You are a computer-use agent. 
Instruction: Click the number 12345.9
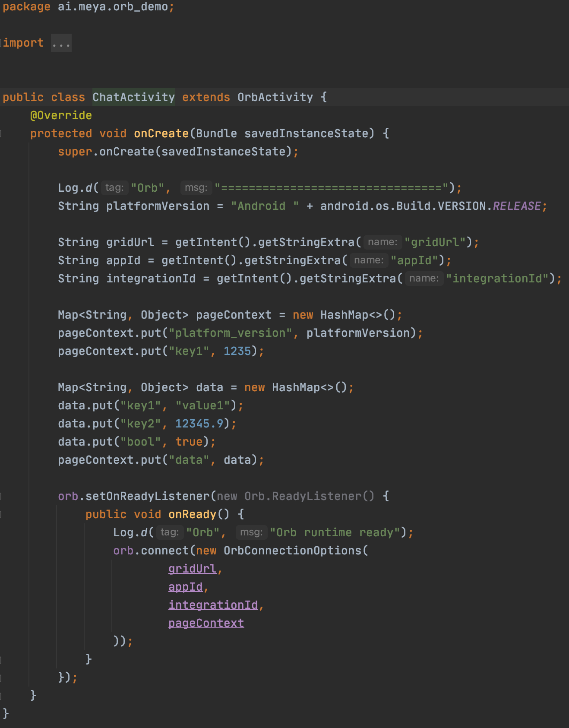pyautogui.click(x=199, y=424)
